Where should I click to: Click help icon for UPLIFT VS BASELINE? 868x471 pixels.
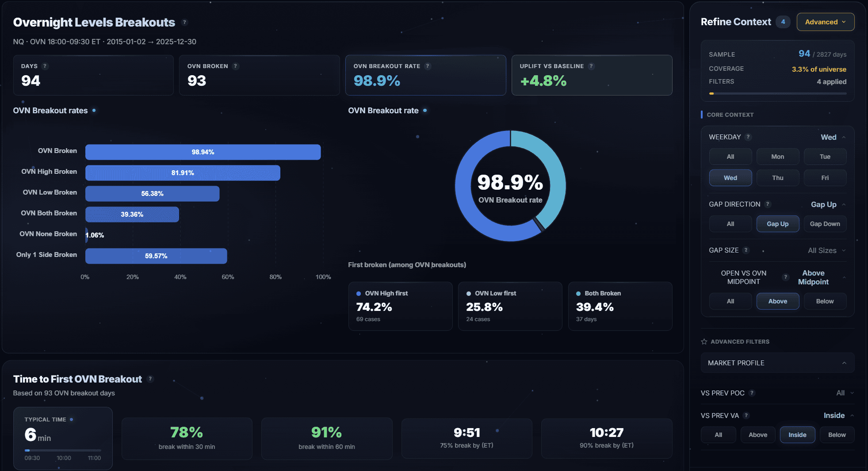591,66
